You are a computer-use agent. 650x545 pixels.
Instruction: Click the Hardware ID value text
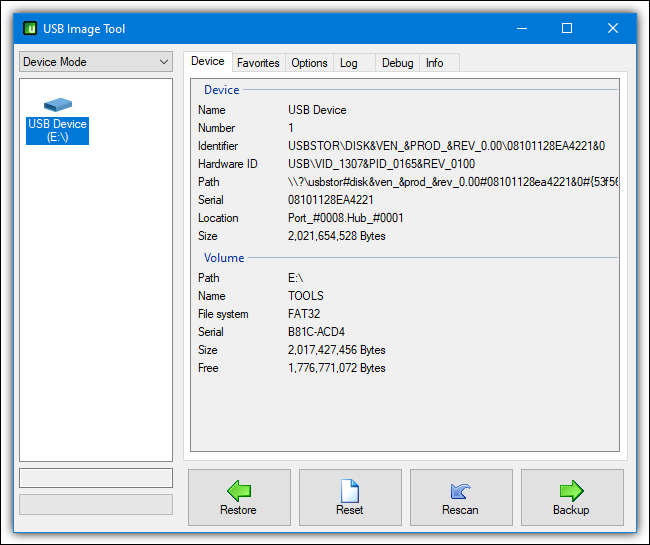click(x=381, y=164)
